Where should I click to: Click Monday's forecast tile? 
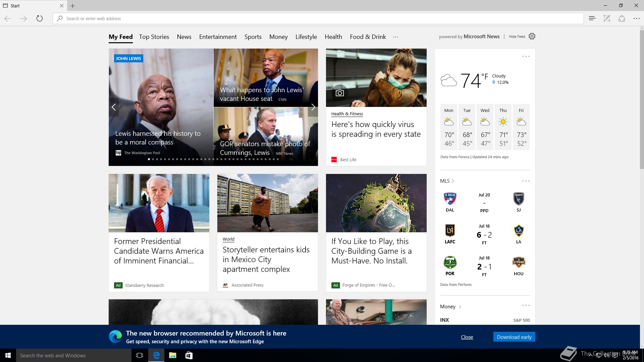pos(449,127)
